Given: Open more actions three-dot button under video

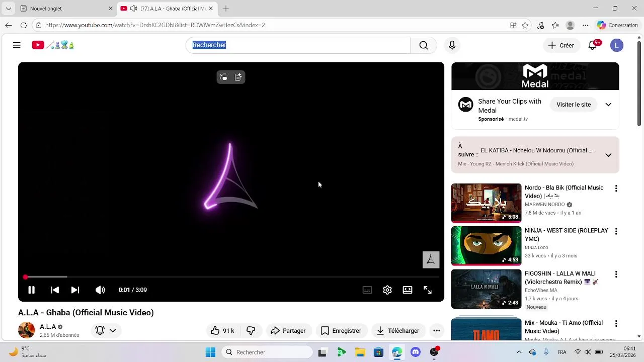Looking at the screenshot, I should (x=437, y=331).
